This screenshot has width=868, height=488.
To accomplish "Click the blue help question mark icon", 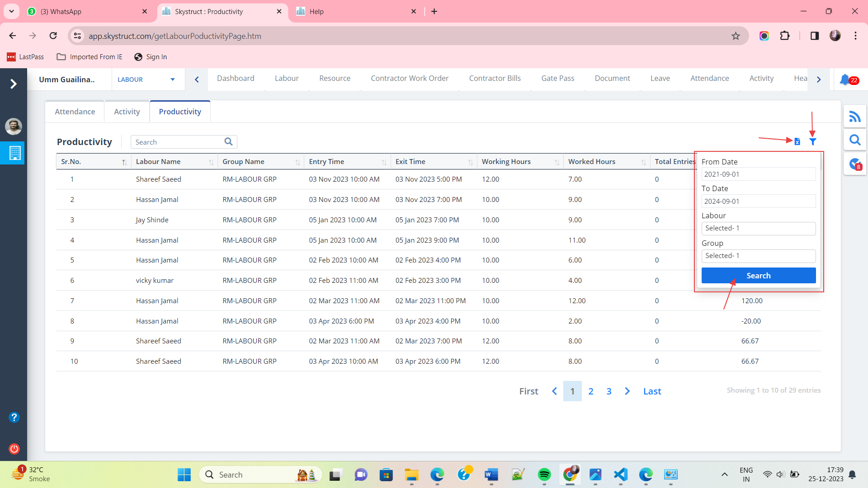I will pyautogui.click(x=14, y=417).
